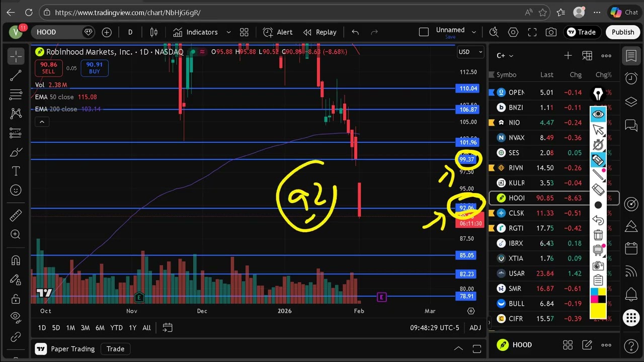Image resolution: width=644 pixels, height=362 pixels.
Task: Open watchlist more options three dots
Action: coord(606,56)
